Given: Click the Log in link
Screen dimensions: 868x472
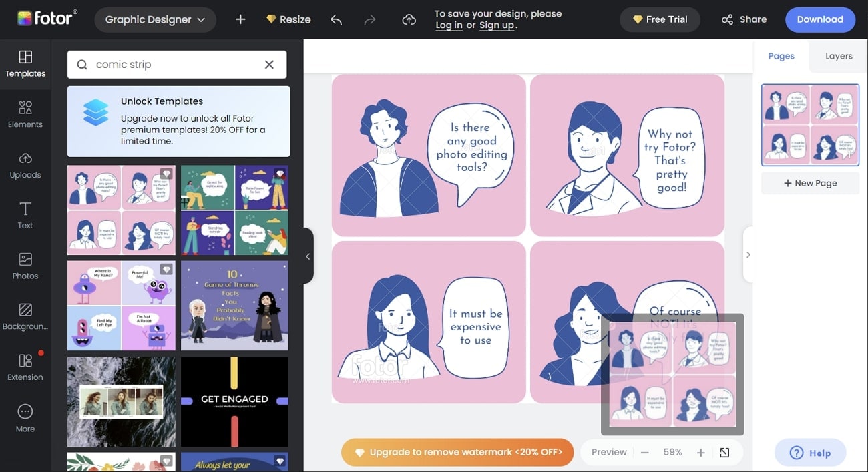Looking at the screenshot, I should [x=448, y=25].
